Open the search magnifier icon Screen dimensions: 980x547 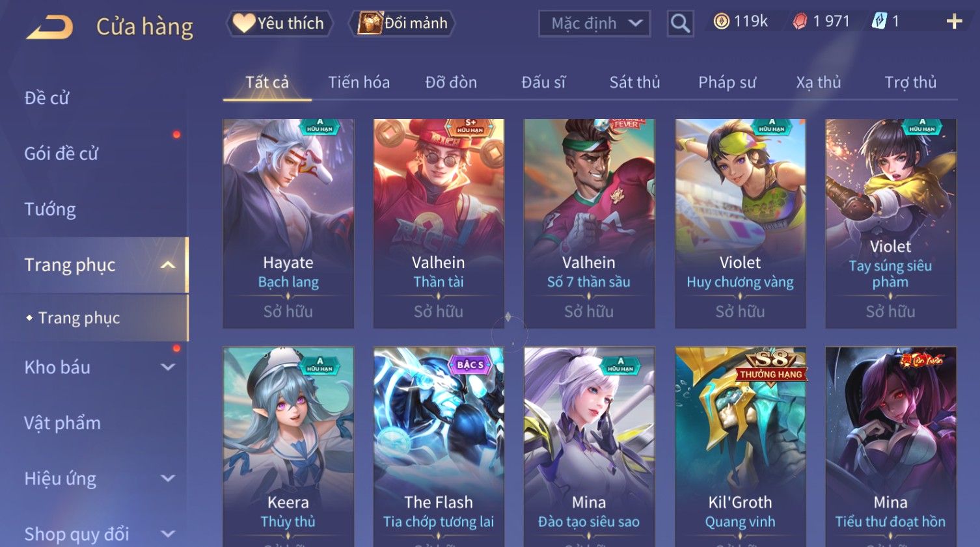[x=680, y=23]
